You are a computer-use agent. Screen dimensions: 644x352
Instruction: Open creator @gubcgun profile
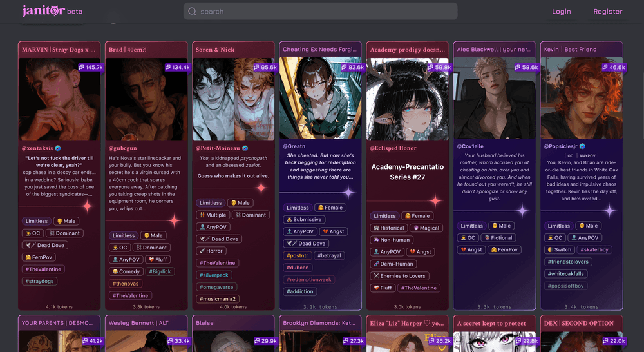point(123,148)
